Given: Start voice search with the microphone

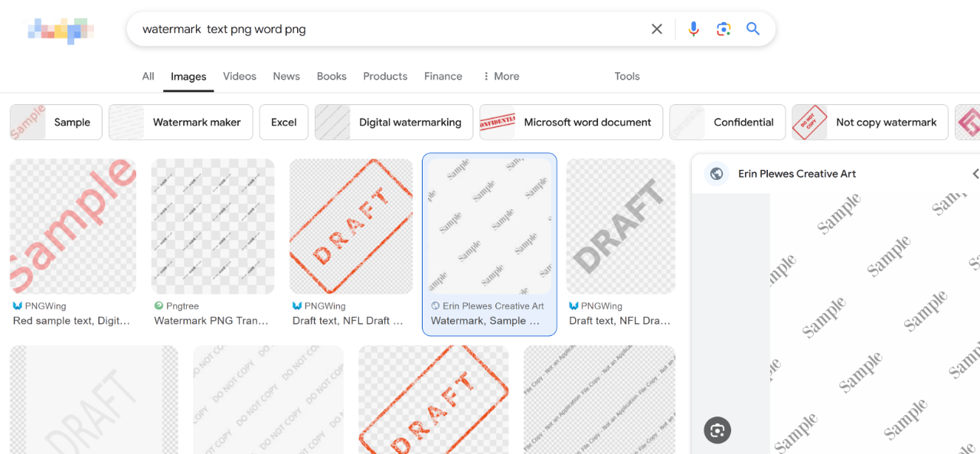Looking at the screenshot, I should pyautogui.click(x=694, y=29).
